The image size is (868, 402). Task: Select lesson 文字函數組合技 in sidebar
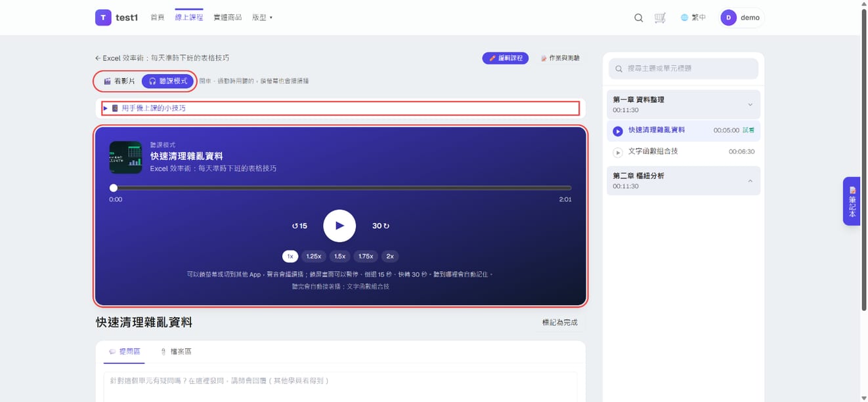684,151
